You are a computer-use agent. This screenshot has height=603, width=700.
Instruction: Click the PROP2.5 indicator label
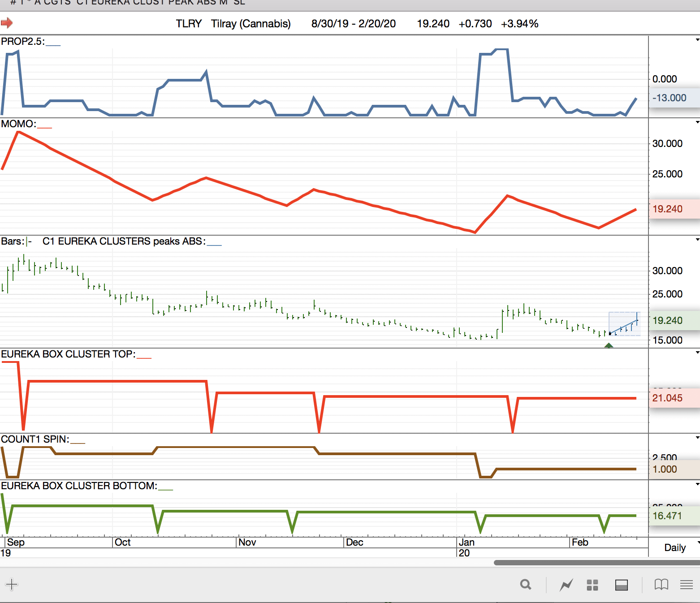(x=22, y=41)
